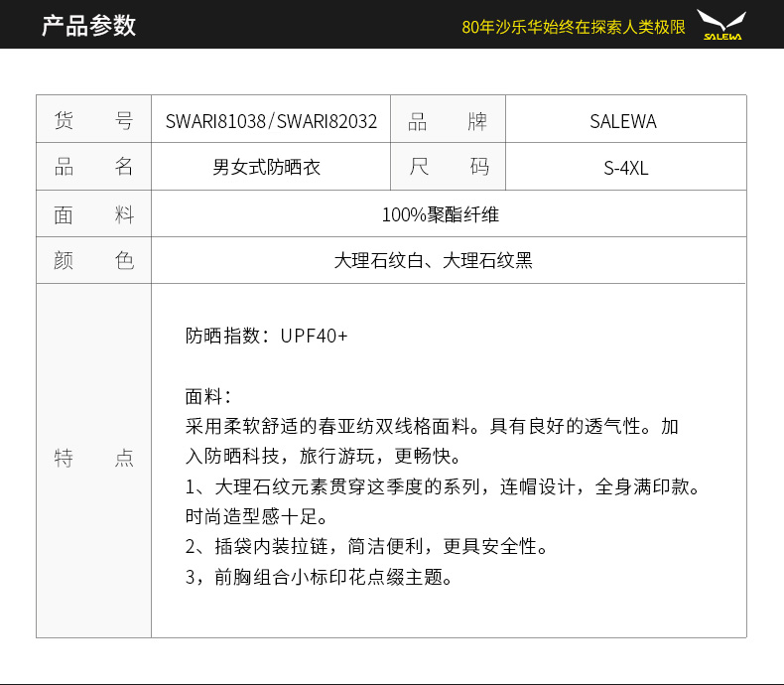Click the slogan 80年沙乐华始终在探索人类极限
Image resolution: width=784 pixels, height=685 pixels.
[574, 27]
